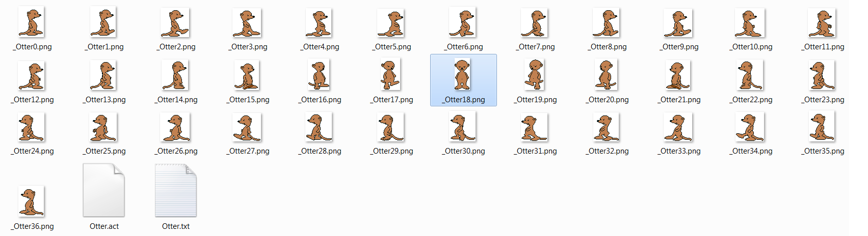Click the front-facing _Otter16.png icon
Viewport: 868px width, 236px height.
(319, 75)
